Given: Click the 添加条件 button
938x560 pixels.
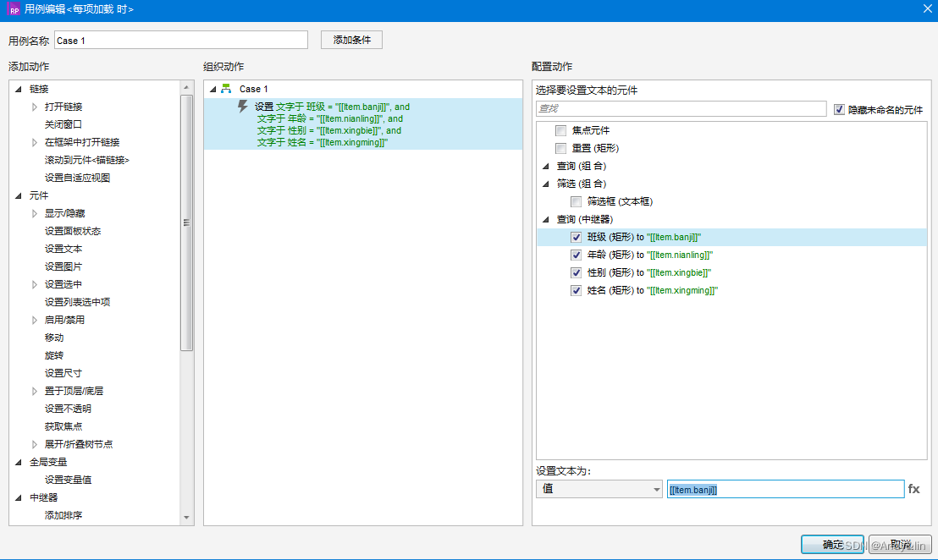Looking at the screenshot, I should 352,40.
